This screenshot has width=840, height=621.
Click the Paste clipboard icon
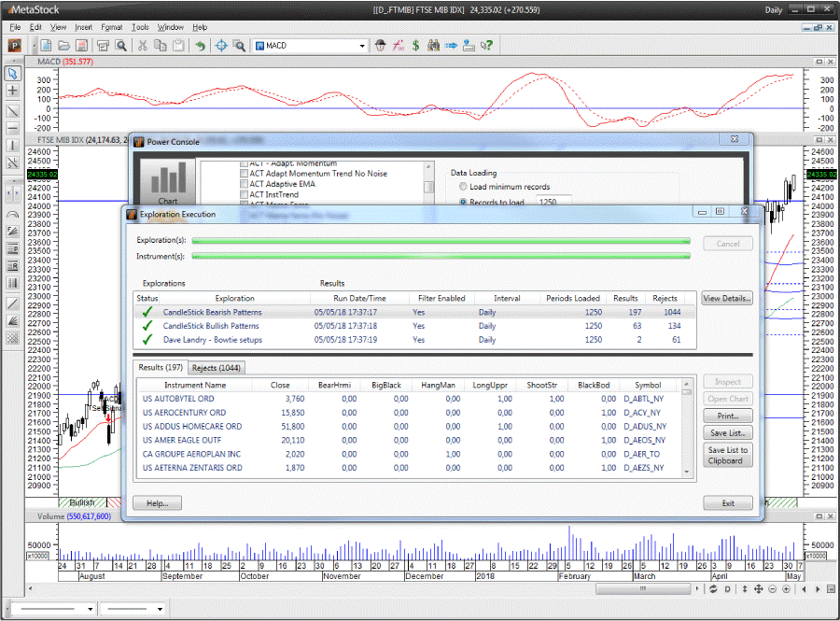(x=178, y=46)
